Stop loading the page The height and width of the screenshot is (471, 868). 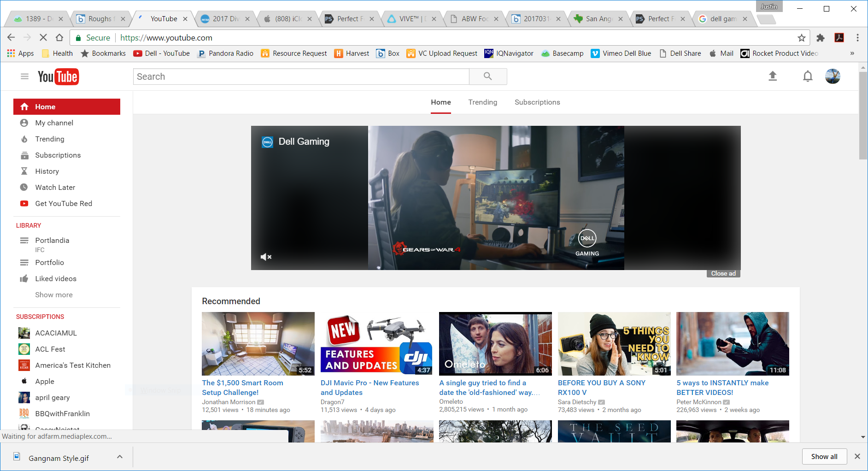tap(43, 38)
